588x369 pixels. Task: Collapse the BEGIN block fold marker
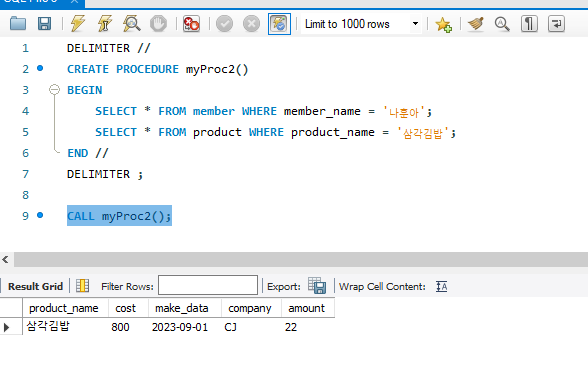[x=55, y=90]
